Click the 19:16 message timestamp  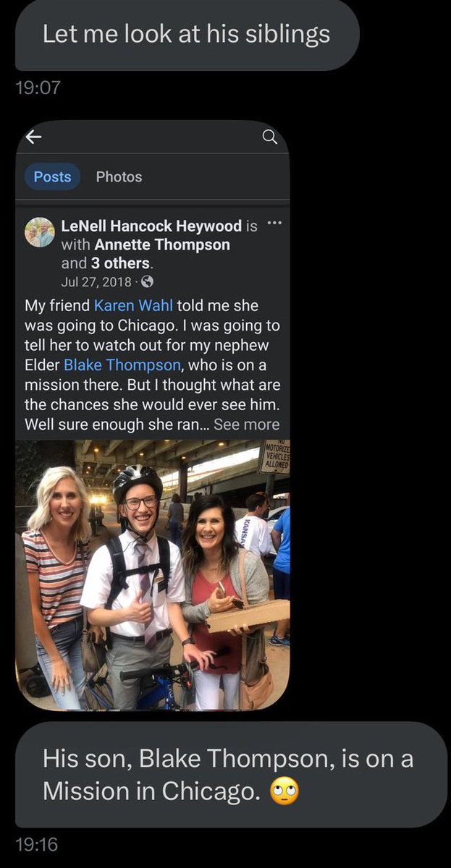pyautogui.click(x=36, y=844)
